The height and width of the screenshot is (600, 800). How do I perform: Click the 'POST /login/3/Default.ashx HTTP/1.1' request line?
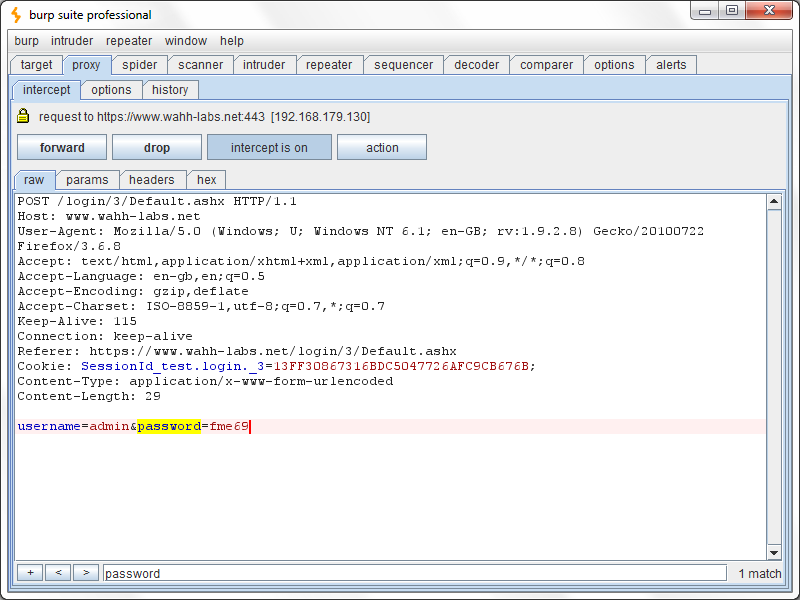(157, 202)
